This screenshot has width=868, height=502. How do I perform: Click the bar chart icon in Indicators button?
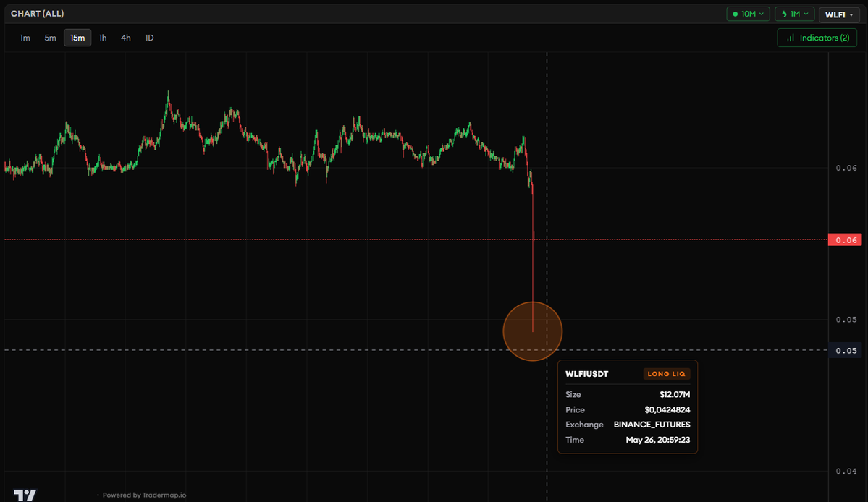click(x=791, y=38)
